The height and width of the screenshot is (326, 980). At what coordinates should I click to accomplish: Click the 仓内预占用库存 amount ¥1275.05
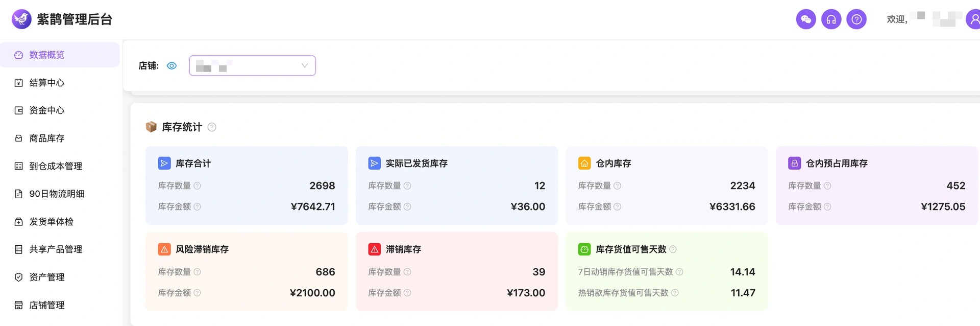[943, 207]
